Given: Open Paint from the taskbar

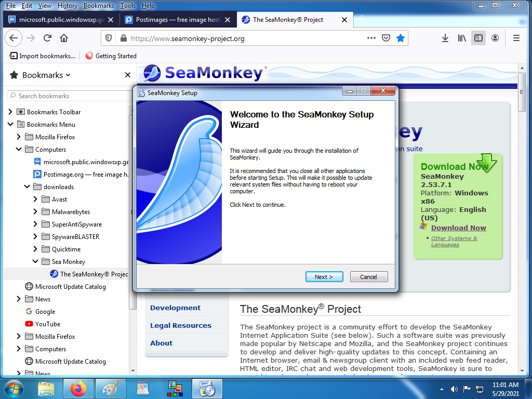Looking at the screenshot, I should pyautogui.click(x=111, y=389).
